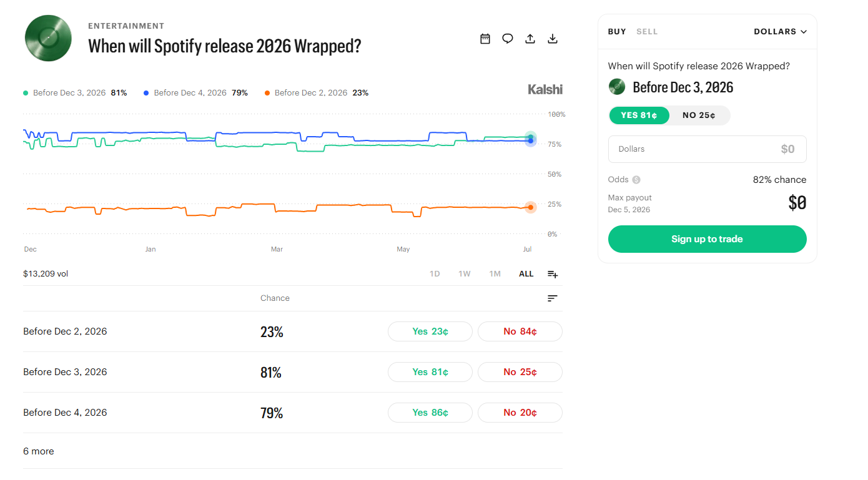
Task: Toggle NO 25¢ in trade panel
Action: point(699,115)
